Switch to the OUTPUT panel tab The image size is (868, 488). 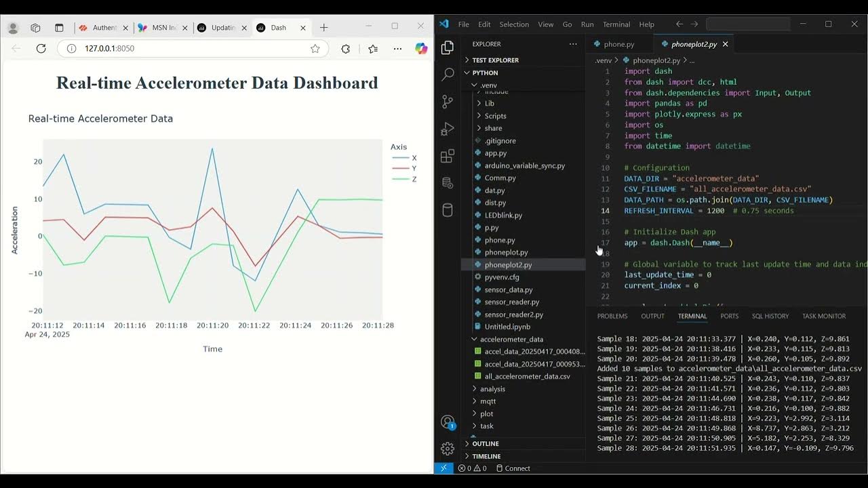(x=653, y=316)
